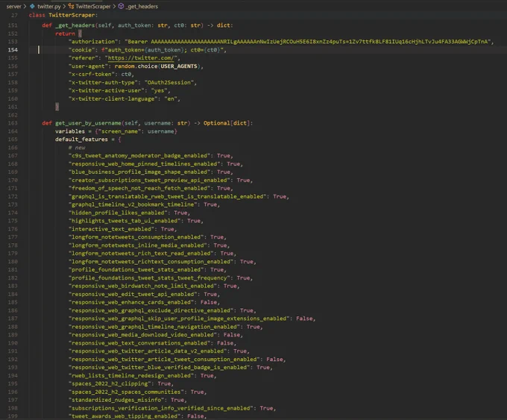The width and height of the screenshot is (507, 420).
Task: Click False value of responsive_web_enhance_cards_enabled
Action: (x=209, y=302)
